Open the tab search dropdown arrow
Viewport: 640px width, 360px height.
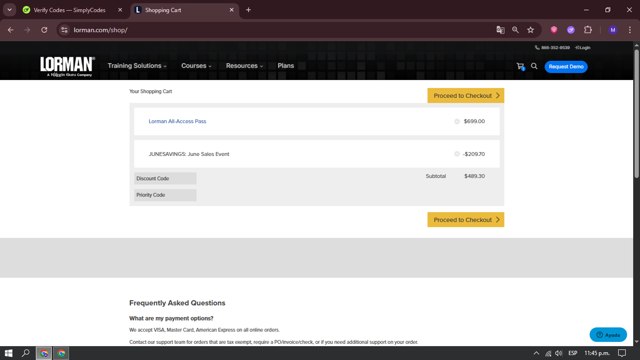point(9,10)
